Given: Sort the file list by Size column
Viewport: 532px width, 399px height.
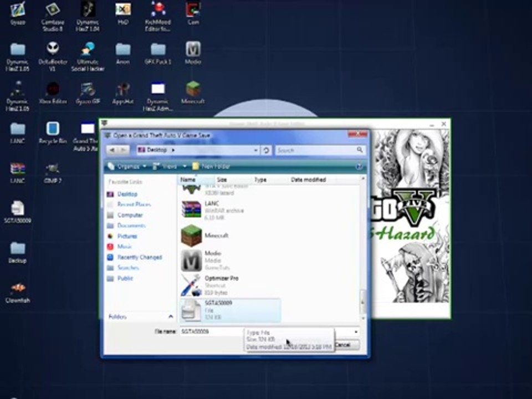Looking at the screenshot, I should tap(234, 180).
